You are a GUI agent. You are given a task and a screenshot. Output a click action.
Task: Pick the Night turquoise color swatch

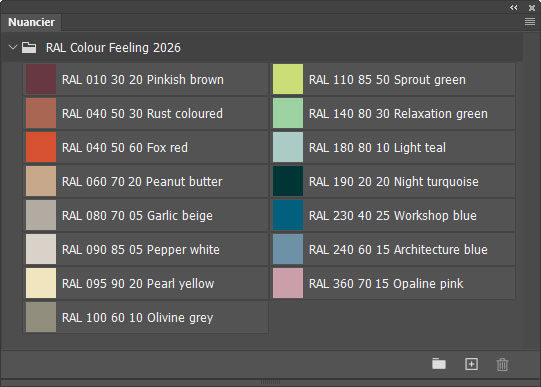coord(288,181)
